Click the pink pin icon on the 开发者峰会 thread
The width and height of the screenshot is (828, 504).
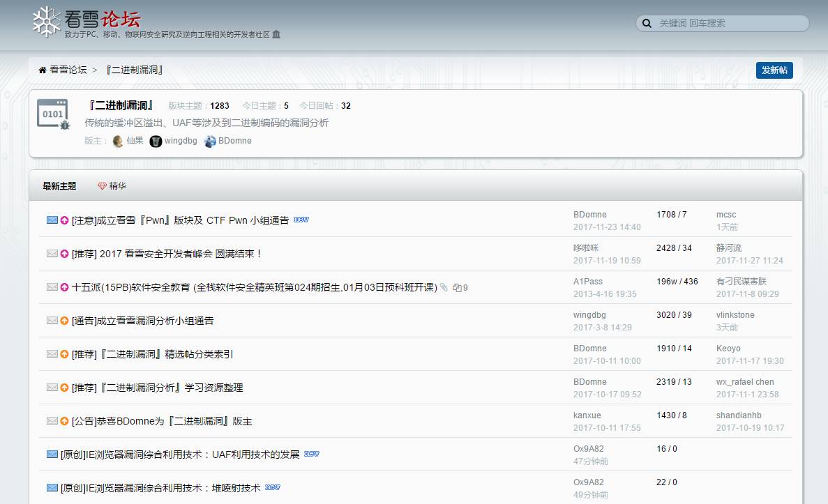click(x=64, y=254)
